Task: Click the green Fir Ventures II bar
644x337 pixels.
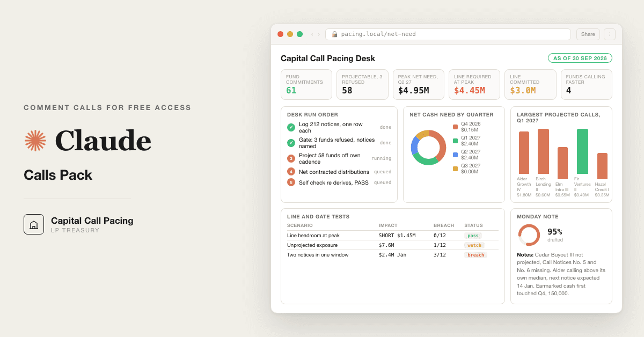Action: coord(582,151)
